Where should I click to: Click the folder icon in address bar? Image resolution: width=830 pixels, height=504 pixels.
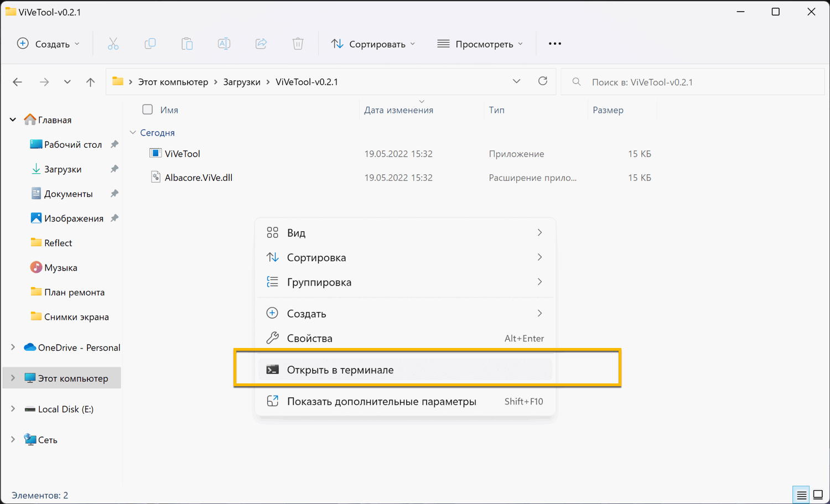pos(118,81)
